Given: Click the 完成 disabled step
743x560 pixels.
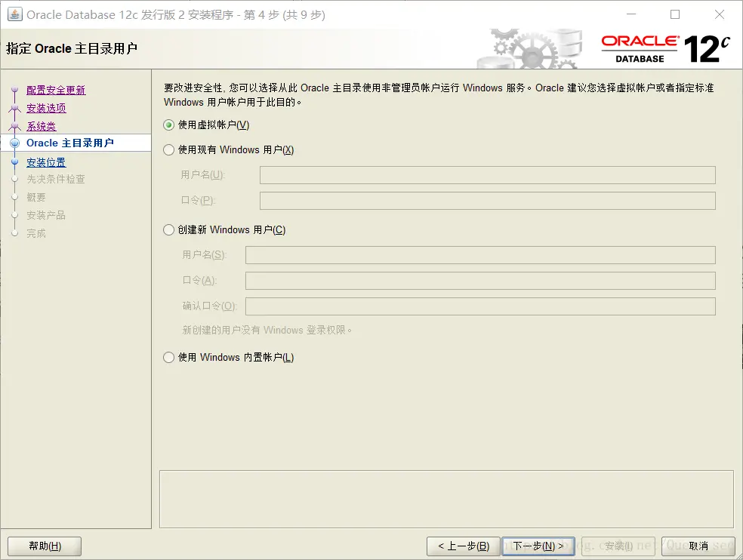Looking at the screenshot, I should pyautogui.click(x=36, y=233).
